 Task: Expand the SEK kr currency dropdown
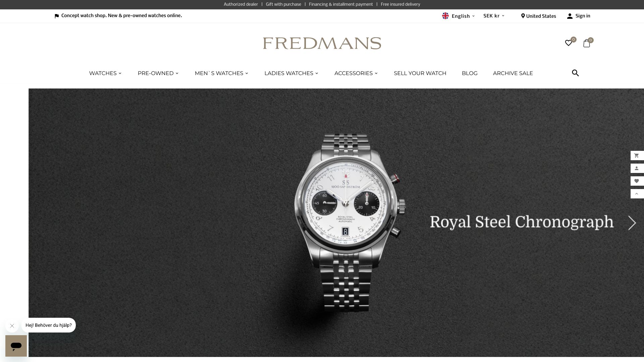point(494,16)
